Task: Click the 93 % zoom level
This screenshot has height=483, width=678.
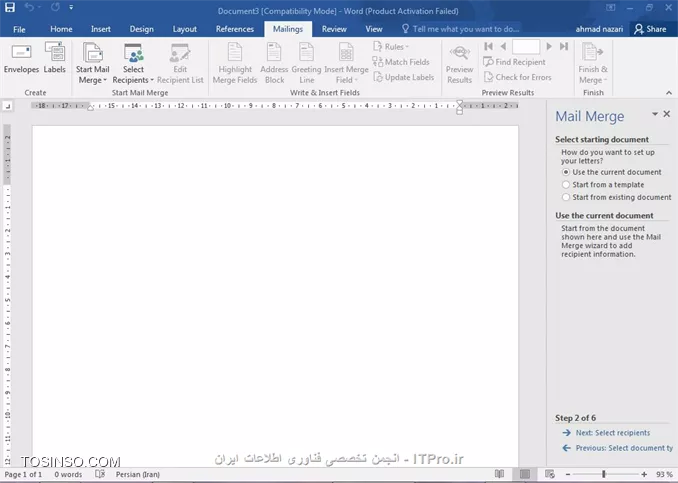Action: click(664, 474)
